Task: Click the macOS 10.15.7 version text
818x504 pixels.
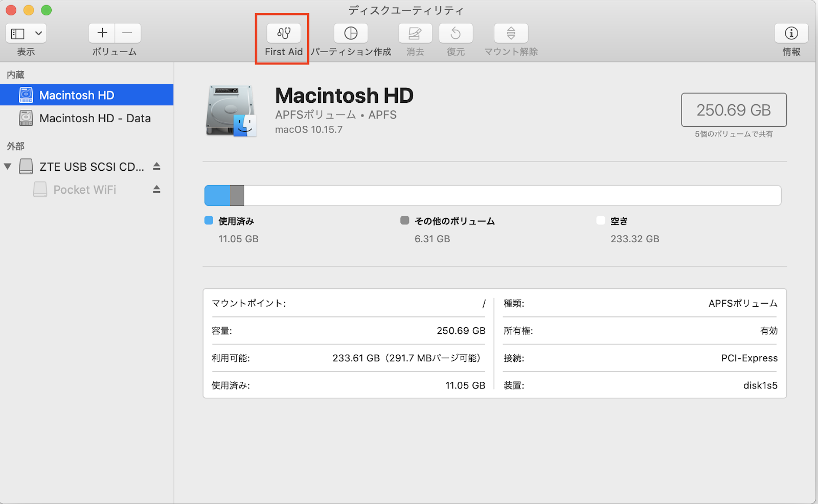Action: click(309, 129)
